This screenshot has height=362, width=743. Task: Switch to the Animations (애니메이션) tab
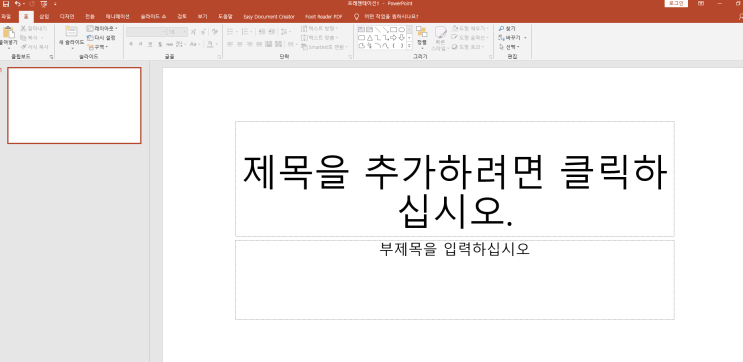118,17
